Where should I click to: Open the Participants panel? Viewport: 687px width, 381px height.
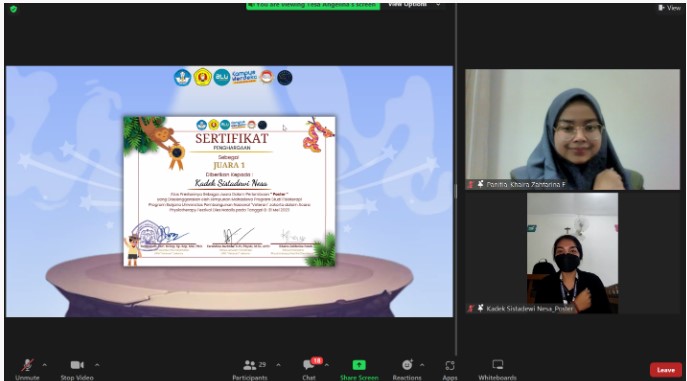click(x=250, y=369)
